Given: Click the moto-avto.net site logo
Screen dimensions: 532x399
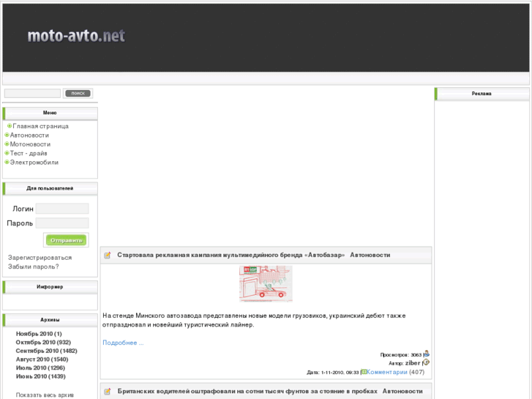Looking at the screenshot, I should point(76,36).
